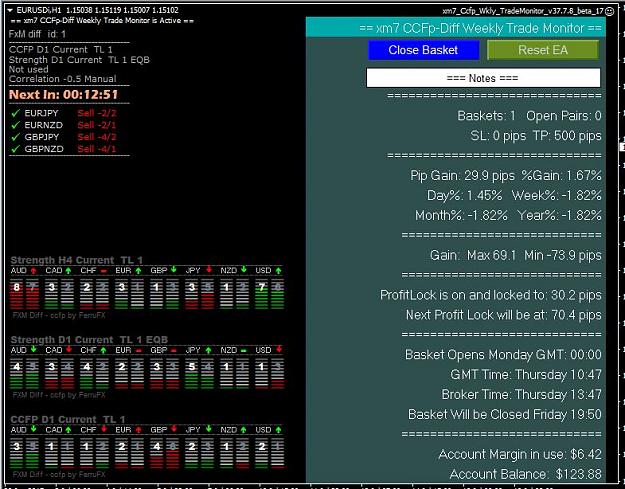Click AUD red up arrow in Strength H4

(33, 271)
